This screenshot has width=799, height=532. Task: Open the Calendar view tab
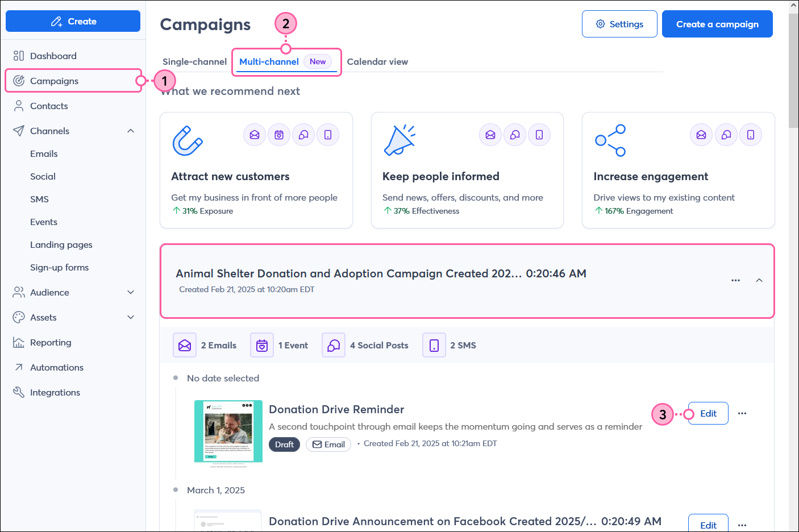[x=377, y=61]
